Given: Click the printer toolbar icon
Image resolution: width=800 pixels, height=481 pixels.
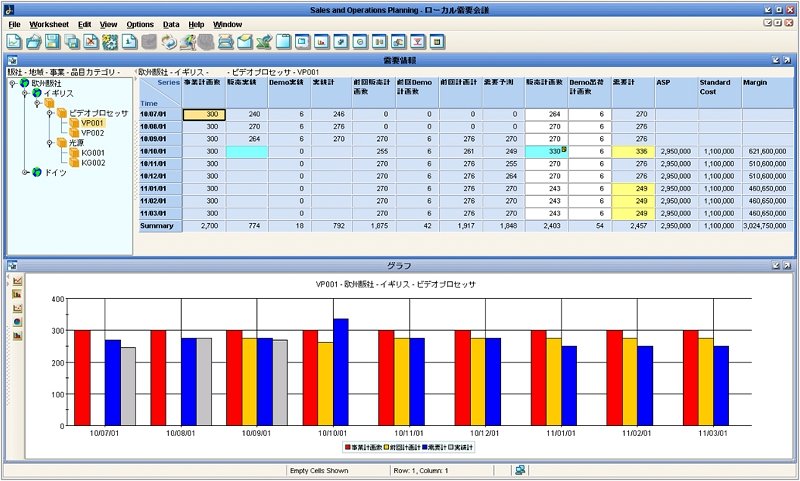Looking at the screenshot, I should point(226,42).
